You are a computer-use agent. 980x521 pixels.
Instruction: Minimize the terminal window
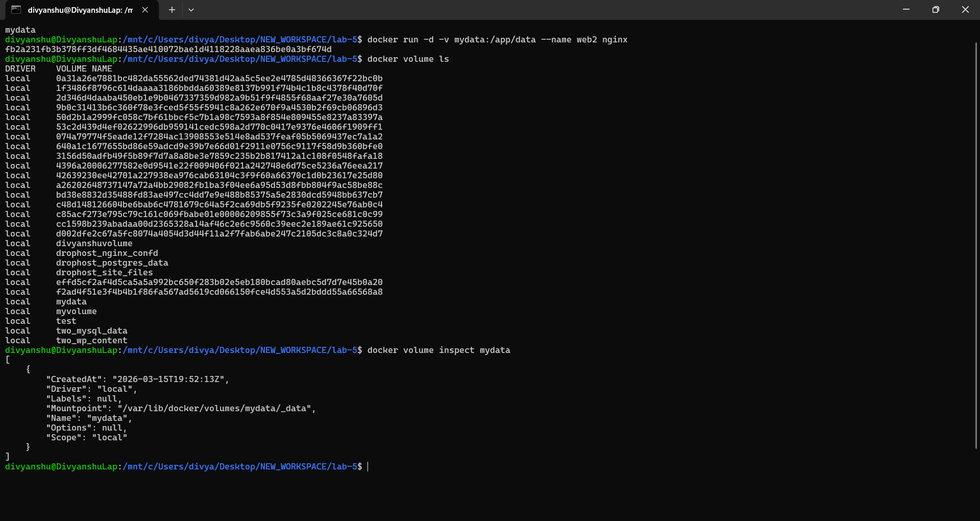tap(906, 10)
